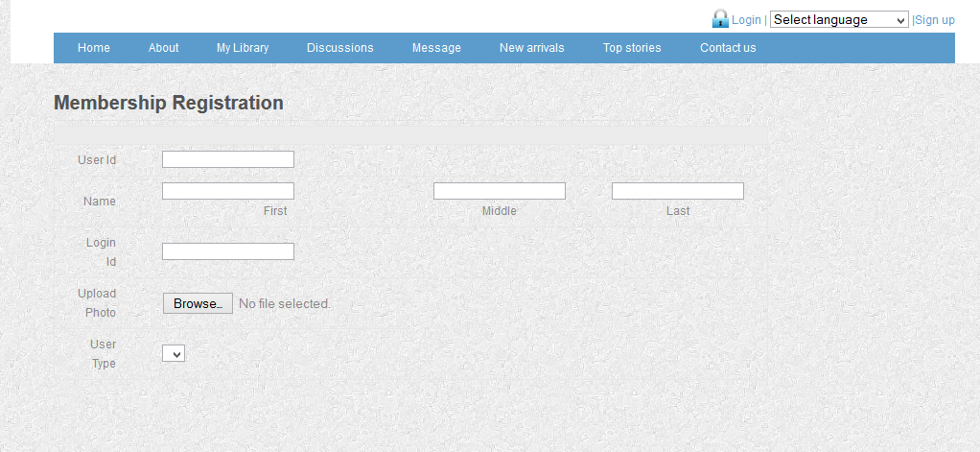Expand the User Type dropdown
Screen dimensions: 980x452
pos(174,354)
